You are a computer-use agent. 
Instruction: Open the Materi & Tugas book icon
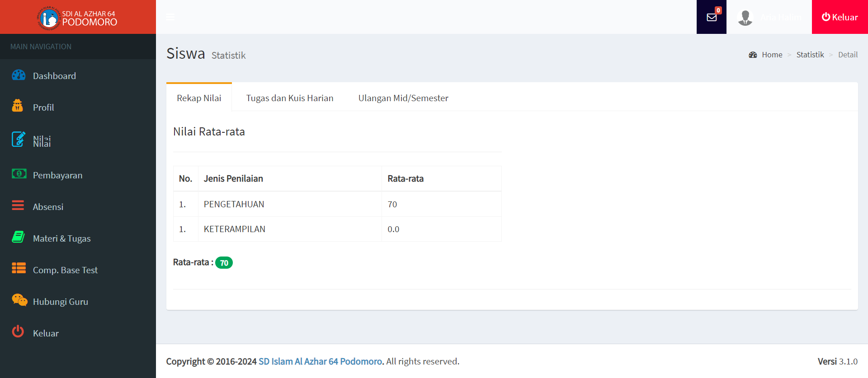pyautogui.click(x=18, y=237)
